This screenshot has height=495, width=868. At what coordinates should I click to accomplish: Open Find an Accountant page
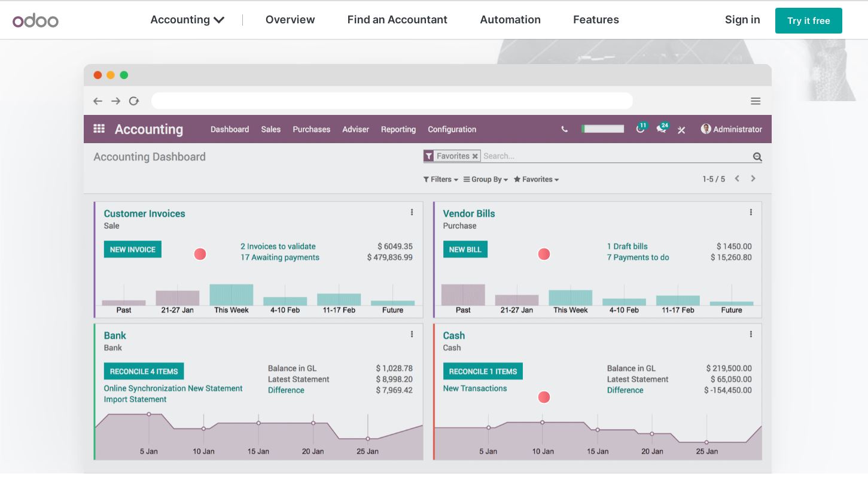point(397,20)
